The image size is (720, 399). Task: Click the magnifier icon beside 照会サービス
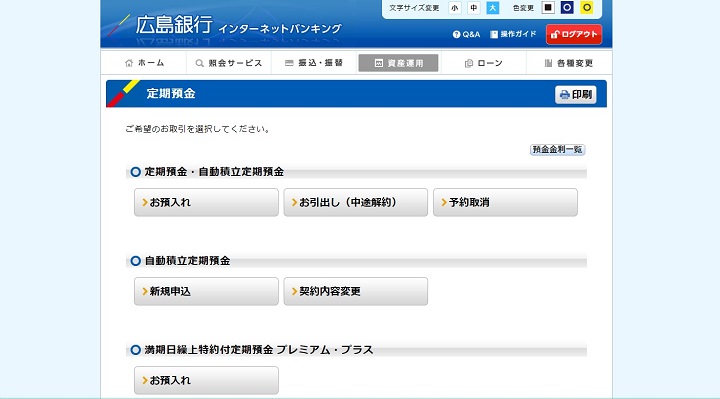point(199,63)
